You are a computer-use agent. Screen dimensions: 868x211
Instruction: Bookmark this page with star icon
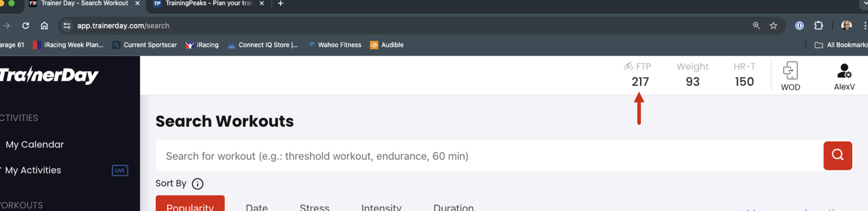point(773,26)
